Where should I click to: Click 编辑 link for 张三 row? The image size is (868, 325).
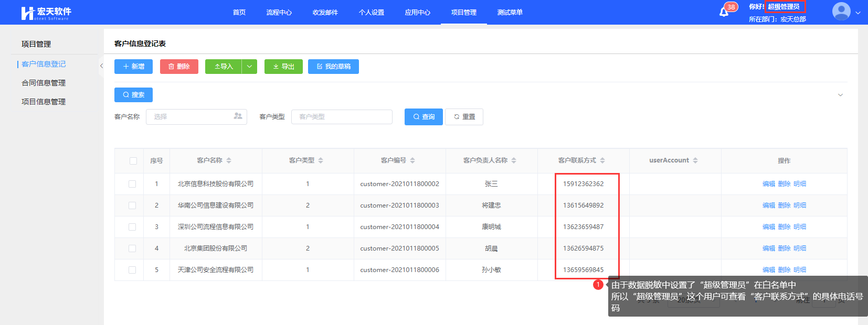pyautogui.click(x=768, y=184)
